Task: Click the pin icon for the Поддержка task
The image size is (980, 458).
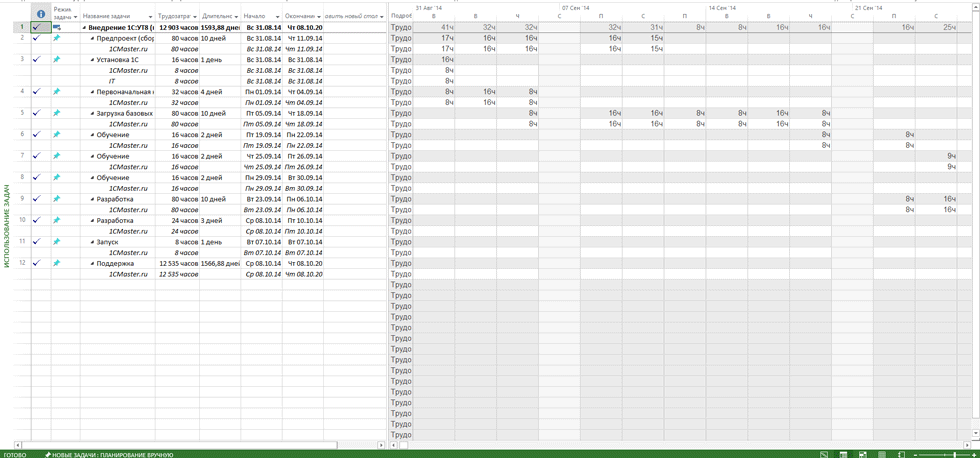Action: pos(57,263)
